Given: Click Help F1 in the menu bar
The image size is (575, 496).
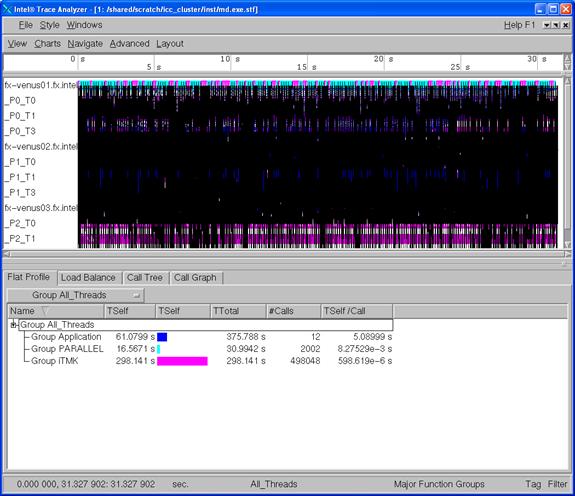Looking at the screenshot, I should pos(519,25).
